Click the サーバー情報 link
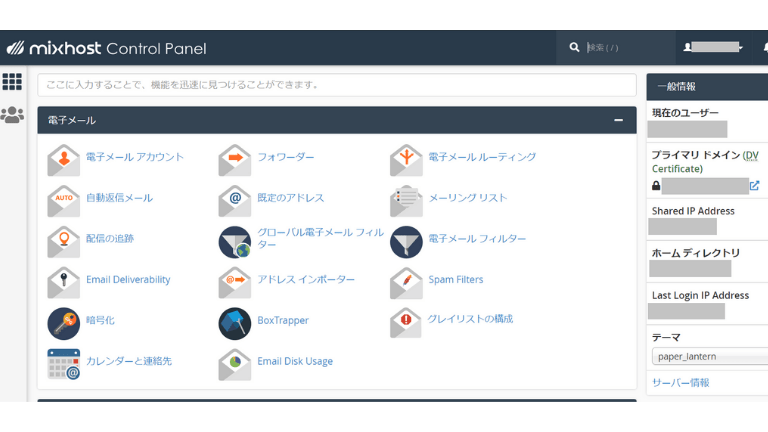This screenshot has width=768, height=432. [x=680, y=383]
